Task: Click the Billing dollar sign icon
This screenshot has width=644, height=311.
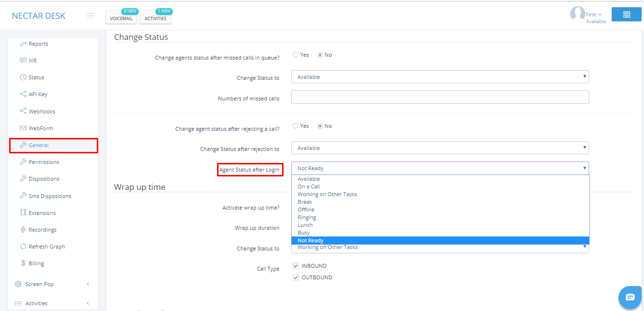Action: [23, 263]
